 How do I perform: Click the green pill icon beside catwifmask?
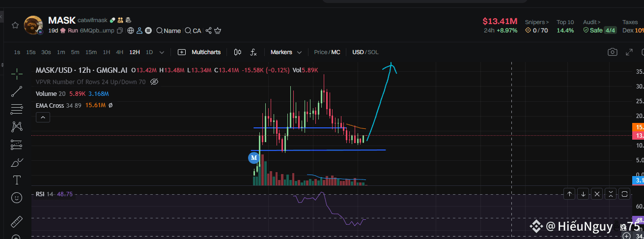click(x=112, y=21)
